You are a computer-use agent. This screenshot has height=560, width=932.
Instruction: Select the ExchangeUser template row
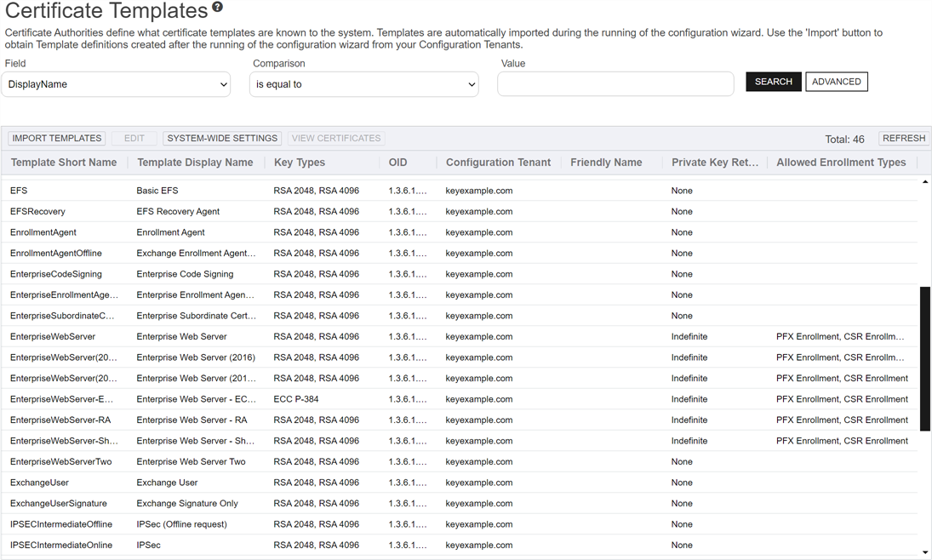39,483
